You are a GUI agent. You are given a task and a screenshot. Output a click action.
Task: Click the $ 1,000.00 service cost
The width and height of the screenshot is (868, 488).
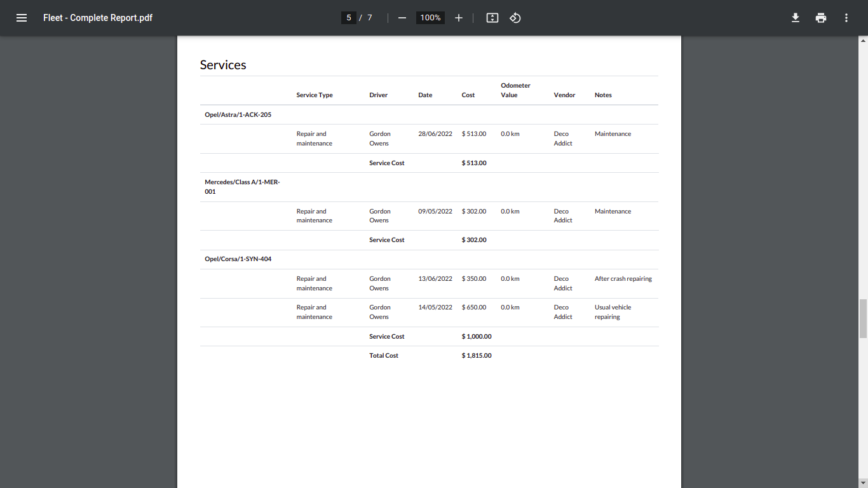coord(477,337)
